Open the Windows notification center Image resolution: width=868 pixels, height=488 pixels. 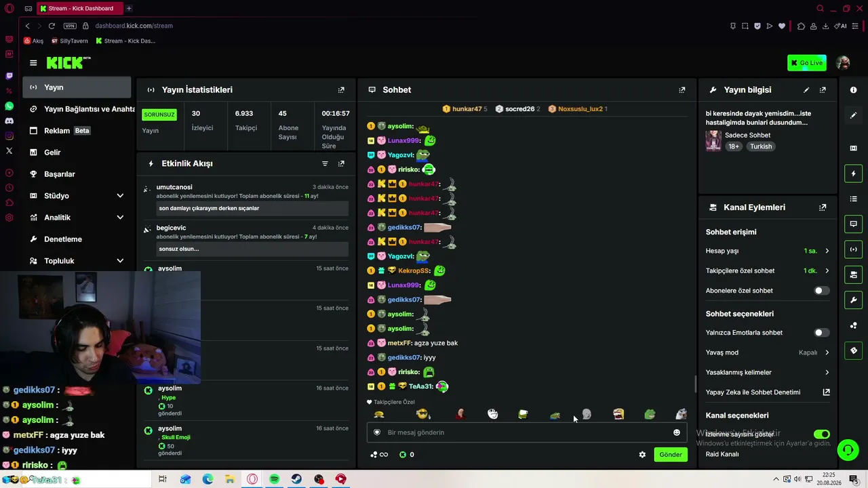(x=853, y=479)
